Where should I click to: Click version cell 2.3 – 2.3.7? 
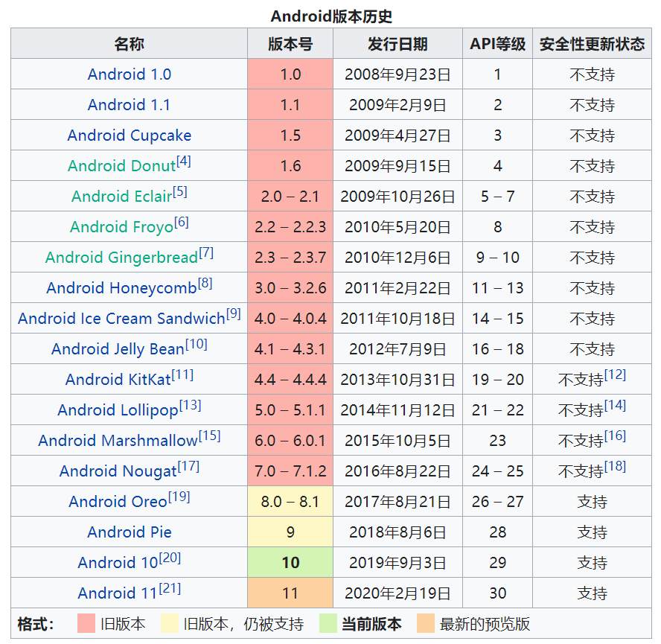[290, 258]
